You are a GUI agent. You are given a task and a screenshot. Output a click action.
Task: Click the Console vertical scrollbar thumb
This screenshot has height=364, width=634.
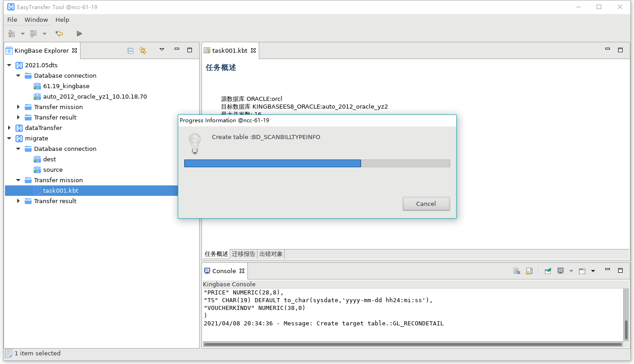coord(626,330)
